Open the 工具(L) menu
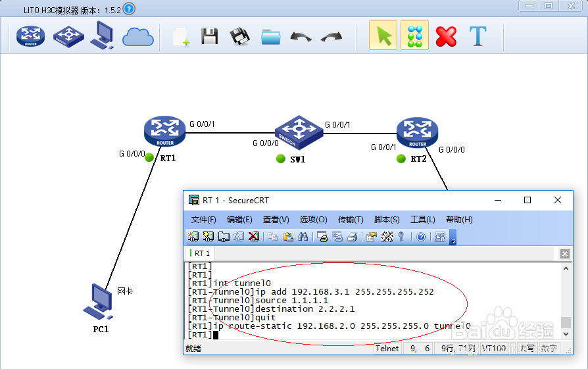 pyautogui.click(x=423, y=220)
